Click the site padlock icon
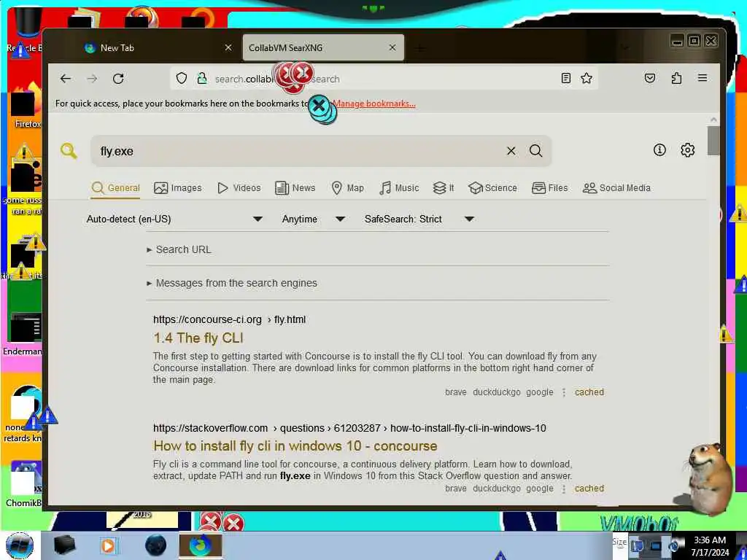The height and width of the screenshot is (560, 747). 202,78
